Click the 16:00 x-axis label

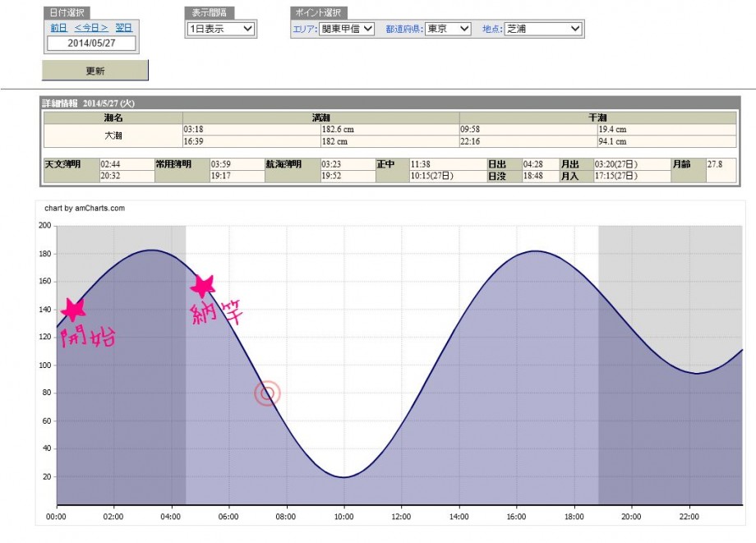[x=516, y=517]
